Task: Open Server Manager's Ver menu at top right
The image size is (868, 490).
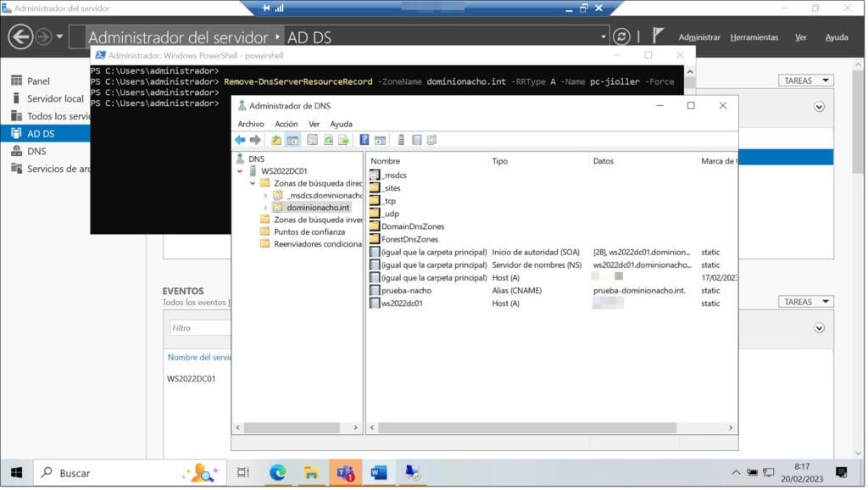Action: tap(800, 37)
